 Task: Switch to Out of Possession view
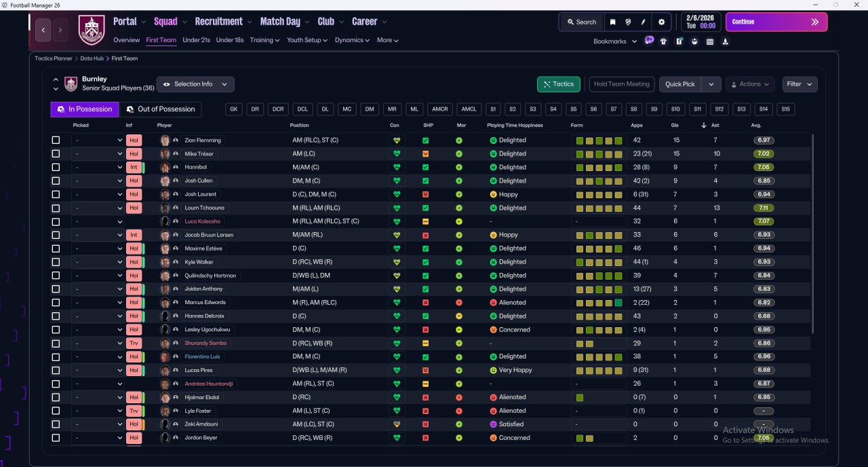pyautogui.click(x=161, y=109)
